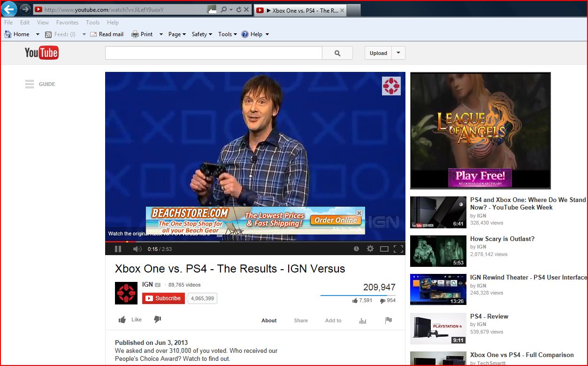Click the 4,065,399 subscriber count
The height and width of the screenshot is (366, 588).
202,298
